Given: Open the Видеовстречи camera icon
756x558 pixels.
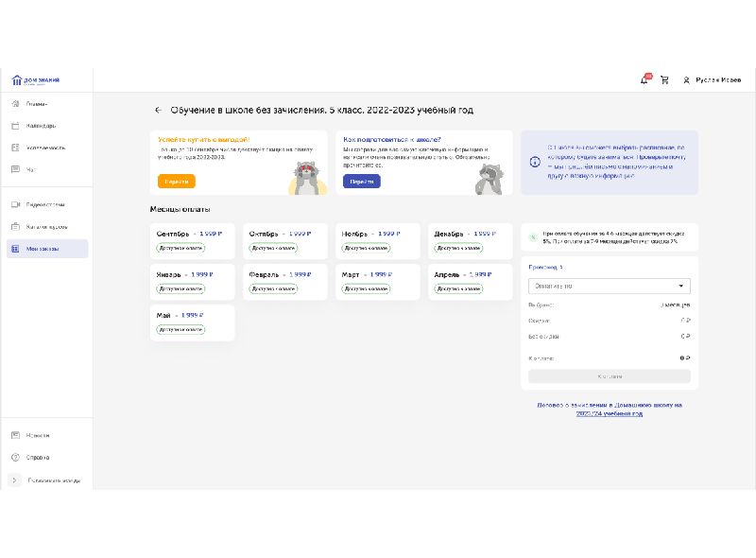Looking at the screenshot, I should [15, 204].
